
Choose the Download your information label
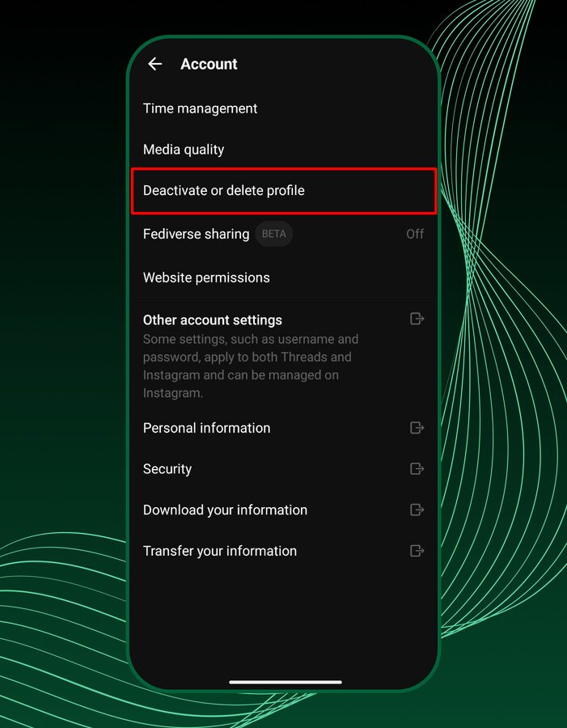pyautogui.click(x=225, y=510)
